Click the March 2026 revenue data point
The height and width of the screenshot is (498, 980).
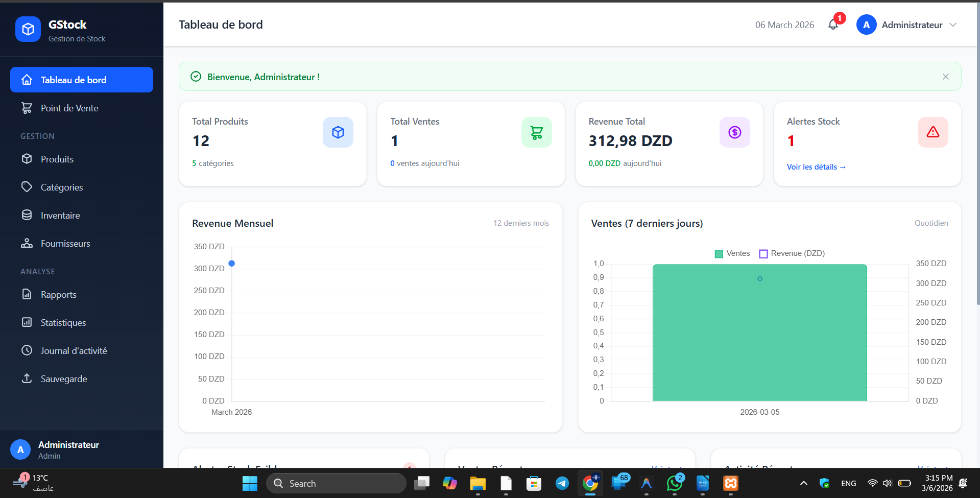[x=232, y=264]
